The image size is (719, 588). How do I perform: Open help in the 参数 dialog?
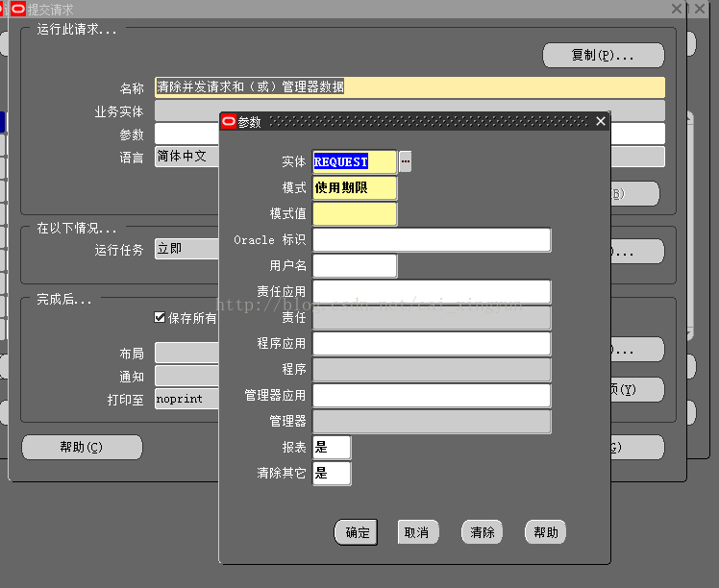pos(545,532)
